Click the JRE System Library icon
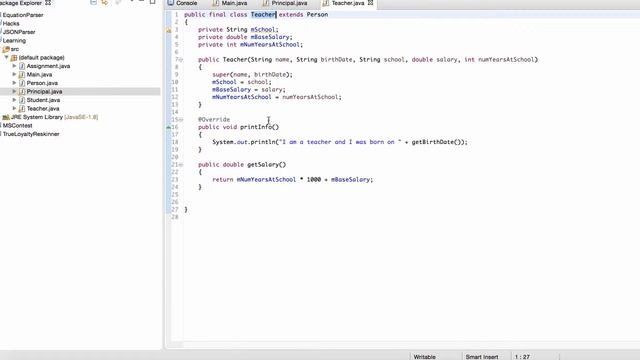 [6, 117]
